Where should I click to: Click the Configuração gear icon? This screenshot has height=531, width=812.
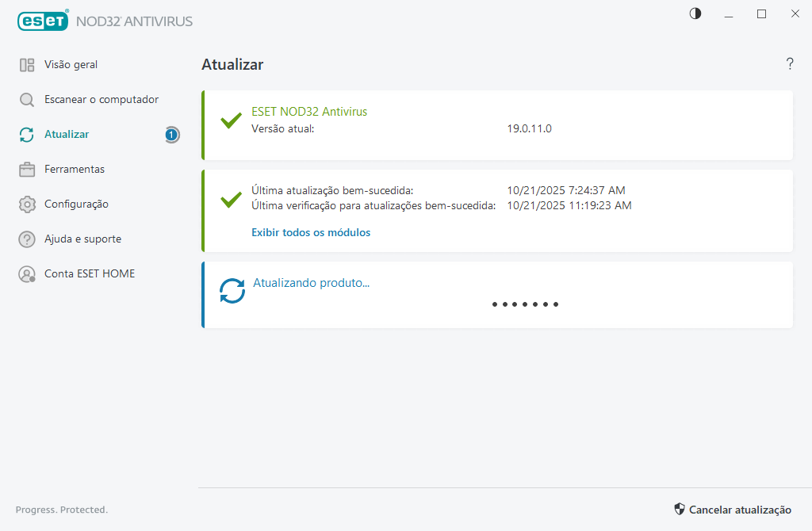27,204
